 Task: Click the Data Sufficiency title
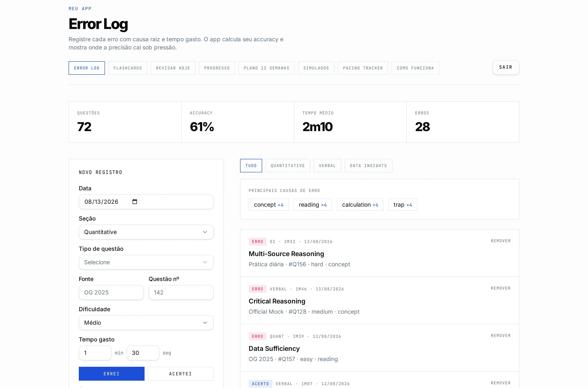pos(274,348)
